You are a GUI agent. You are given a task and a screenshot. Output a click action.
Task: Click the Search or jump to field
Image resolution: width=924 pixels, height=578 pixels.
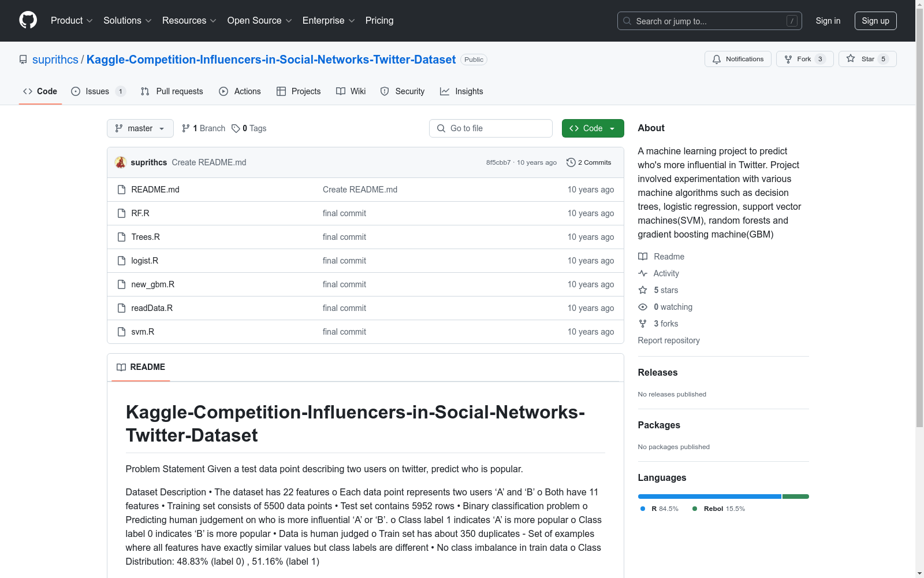[x=710, y=21]
